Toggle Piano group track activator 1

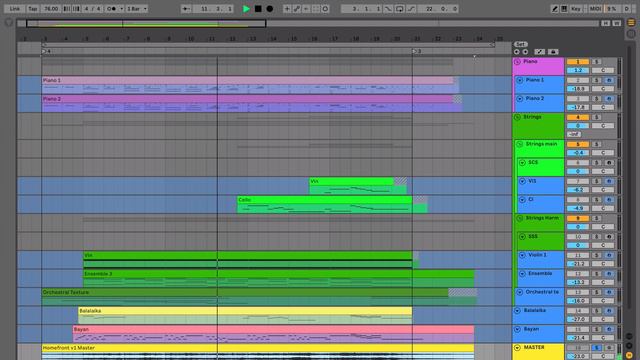coord(578,62)
